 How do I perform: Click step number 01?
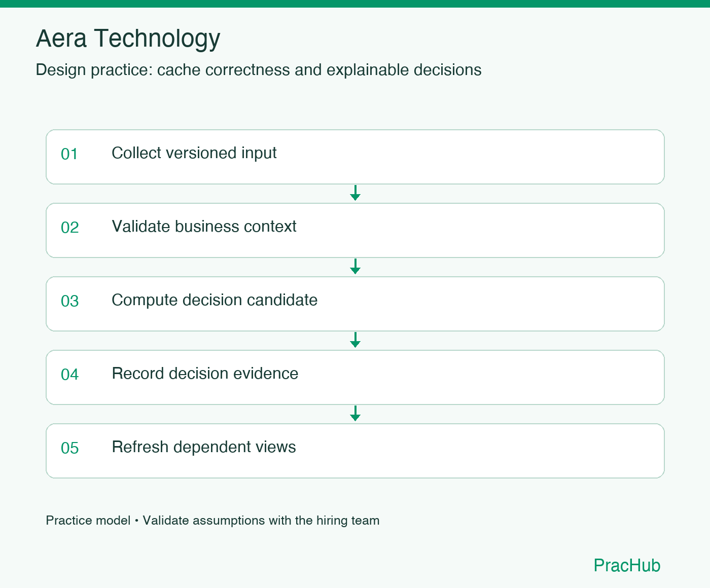click(69, 154)
